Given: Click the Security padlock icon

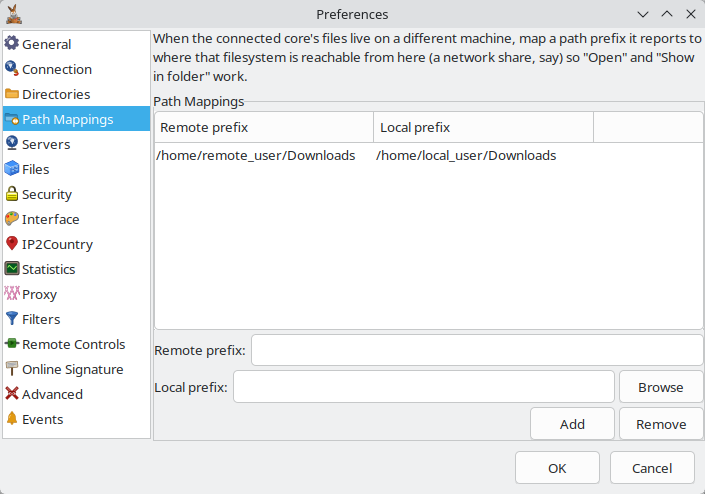Looking at the screenshot, I should (12, 194).
